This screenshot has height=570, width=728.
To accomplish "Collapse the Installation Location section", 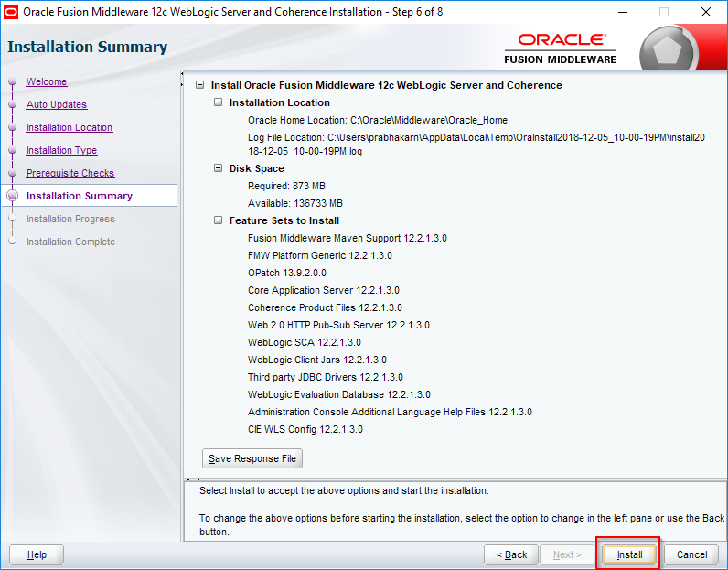I will coord(218,102).
